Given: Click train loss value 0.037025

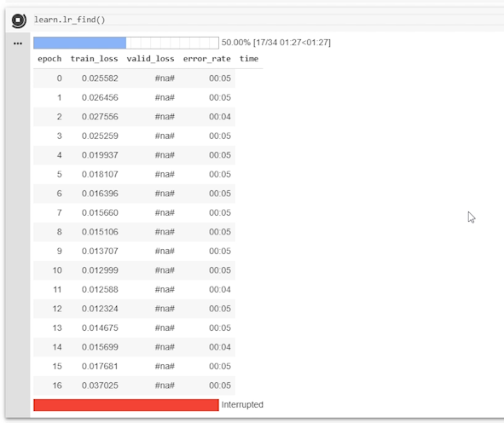Looking at the screenshot, I should (x=100, y=385).
